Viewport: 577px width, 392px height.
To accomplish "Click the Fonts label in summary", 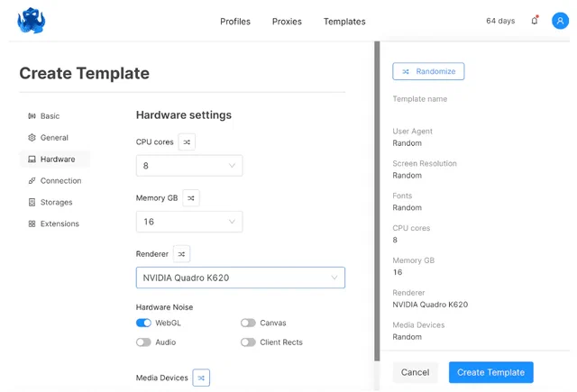I will [x=402, y=196].
